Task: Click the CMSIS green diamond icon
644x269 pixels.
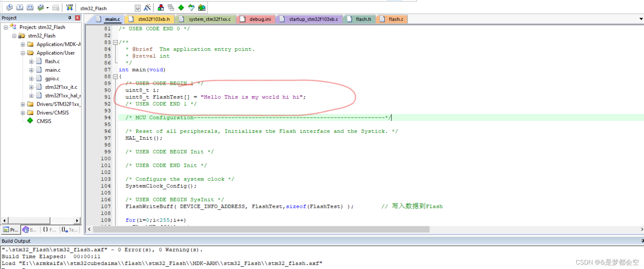Action: [x=30, y=121]
